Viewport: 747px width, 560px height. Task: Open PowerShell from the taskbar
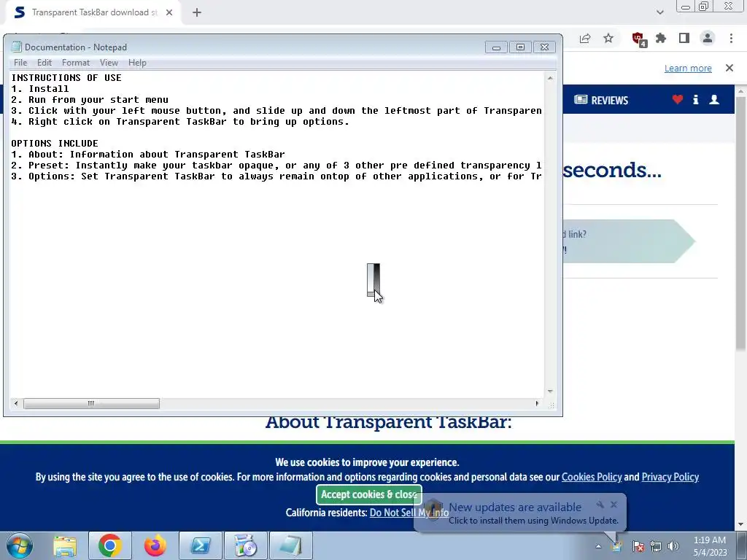pos(201,545)
